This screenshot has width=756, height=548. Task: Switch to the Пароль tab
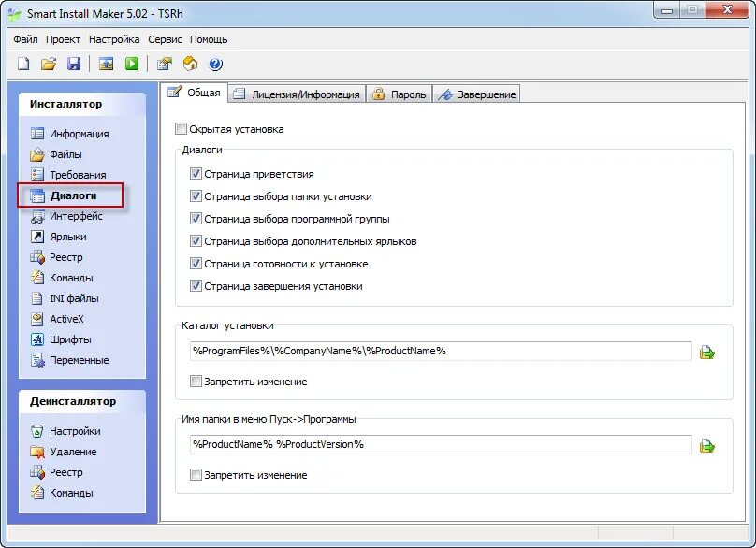click(x=400, y=94)
